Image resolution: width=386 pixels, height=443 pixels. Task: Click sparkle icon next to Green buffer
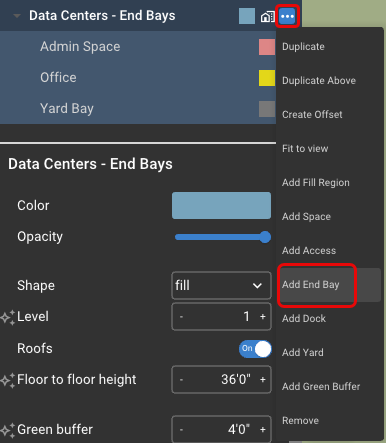[8, 430]
